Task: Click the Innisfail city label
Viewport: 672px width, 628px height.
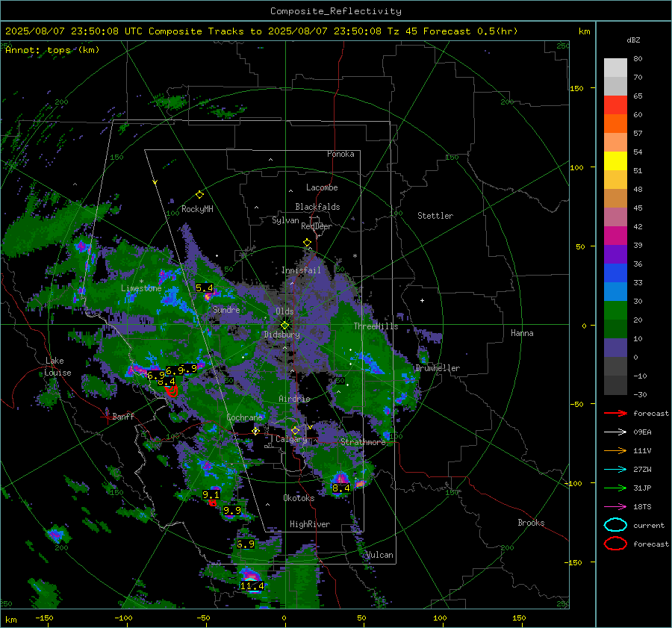Action: [301, 270]
